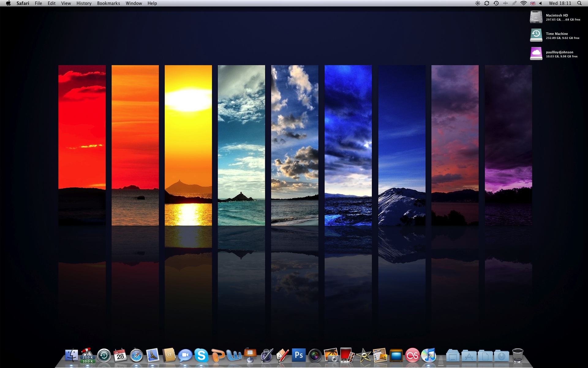Viewport: 588px width, 368px height.
Task: Click the Safari compass Dock icon
Action: pyautogui.click(x=136, y=355)
